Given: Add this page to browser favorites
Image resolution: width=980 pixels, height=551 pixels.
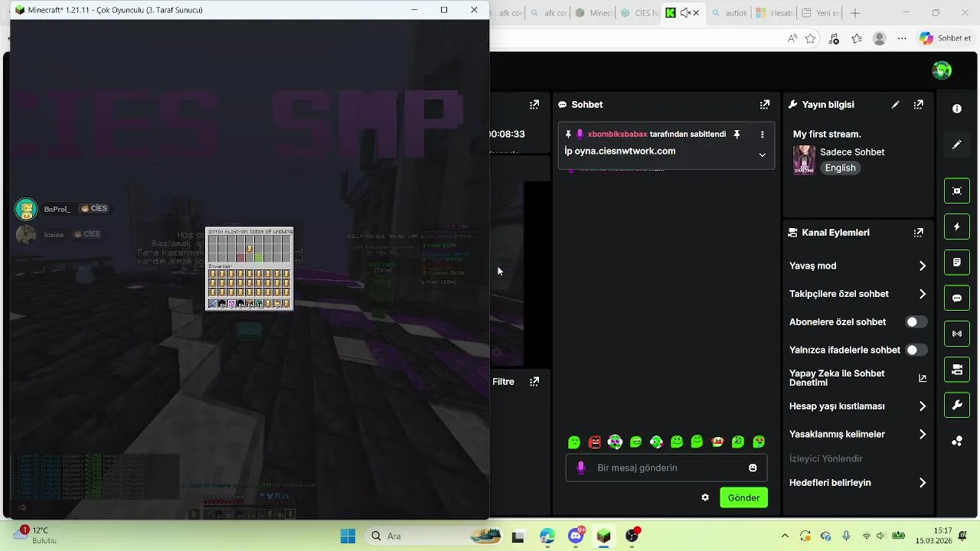Looking at the screenshot, I should point(810,38).
